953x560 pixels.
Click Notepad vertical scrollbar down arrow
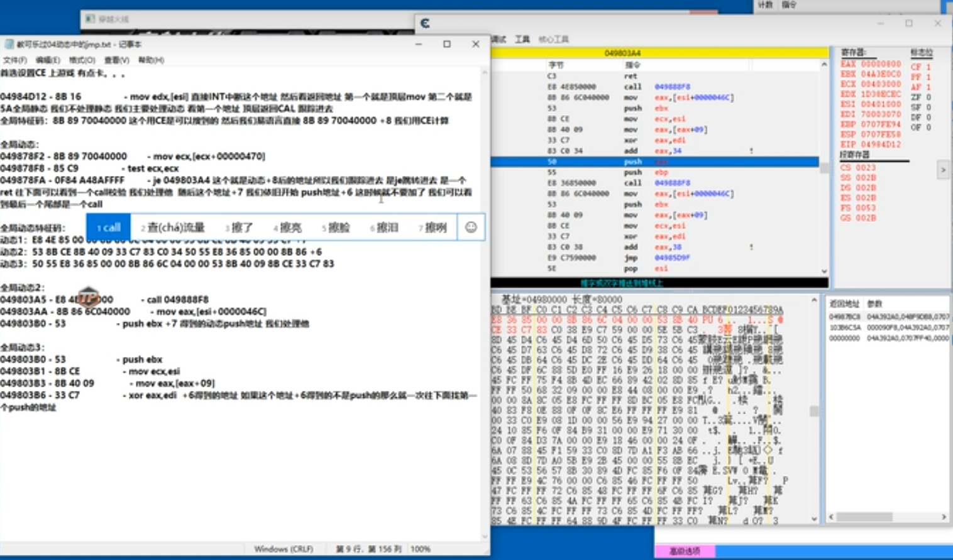(x=485, y=536)
